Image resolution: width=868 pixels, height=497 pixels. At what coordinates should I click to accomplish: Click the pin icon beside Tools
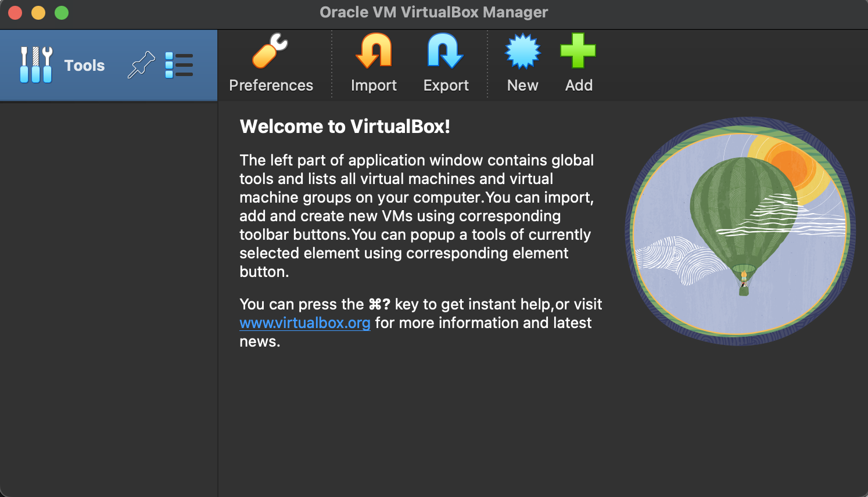[x=141, y=65]
